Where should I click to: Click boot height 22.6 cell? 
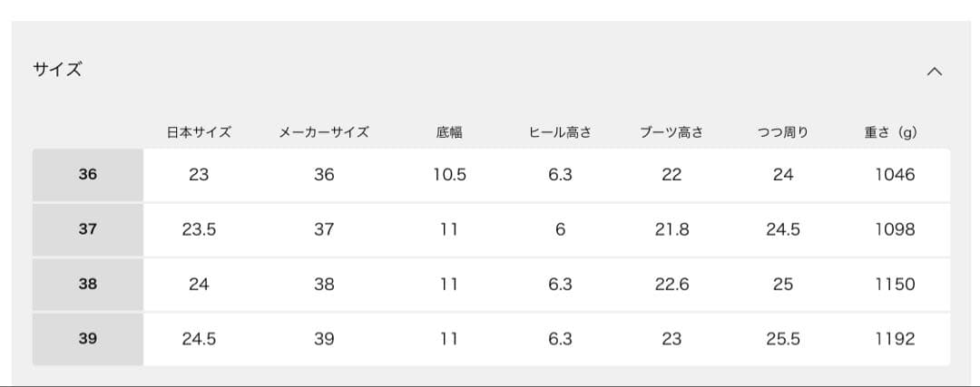point(671,284)
